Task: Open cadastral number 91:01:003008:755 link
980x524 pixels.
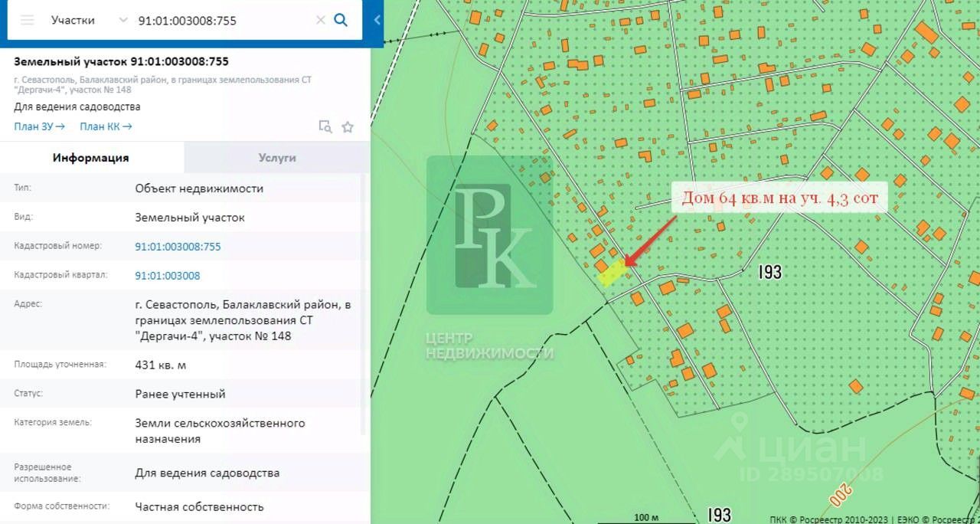Action: tap(178, 247)
